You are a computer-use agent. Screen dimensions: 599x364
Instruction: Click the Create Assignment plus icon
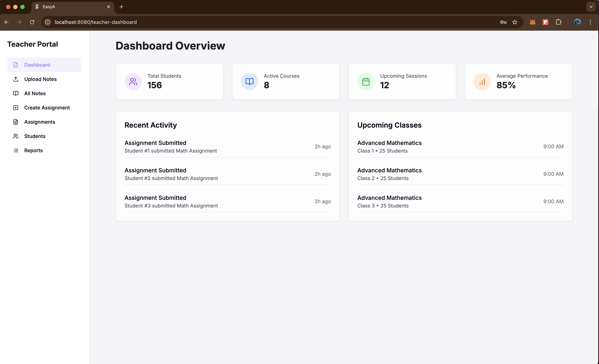(x=16, y=107)
